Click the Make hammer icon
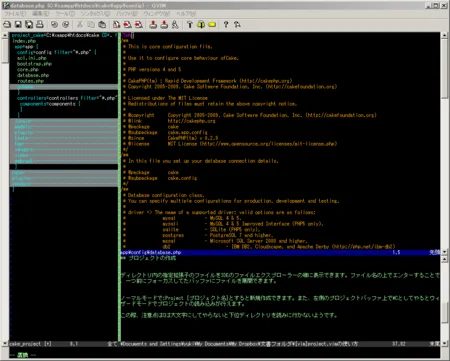The height and width of the screenshot is (361, 450). pyautogui.click(x=190, y=24)
